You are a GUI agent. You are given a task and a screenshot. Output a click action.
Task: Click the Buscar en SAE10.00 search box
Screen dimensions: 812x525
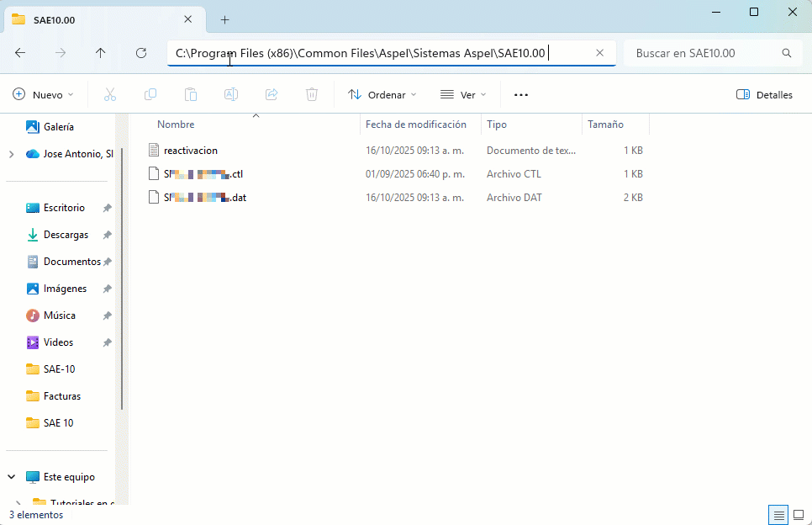tap(706, 53)
